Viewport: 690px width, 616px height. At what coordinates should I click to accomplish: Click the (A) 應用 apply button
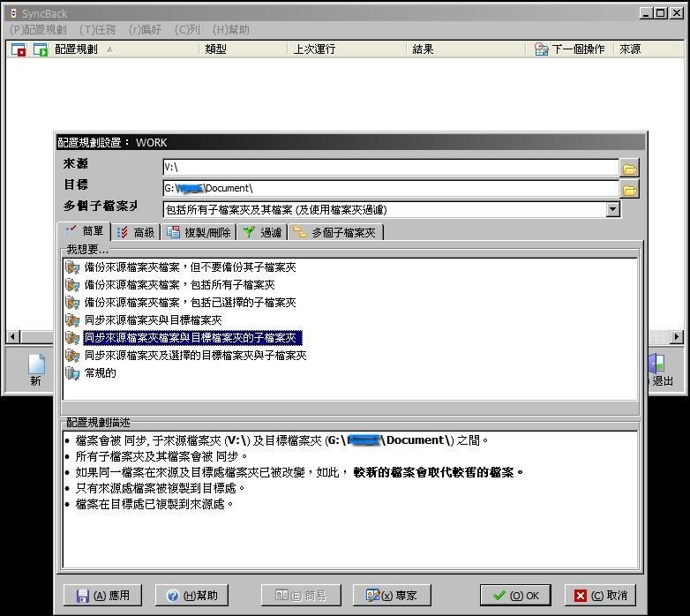pos(102,596)
